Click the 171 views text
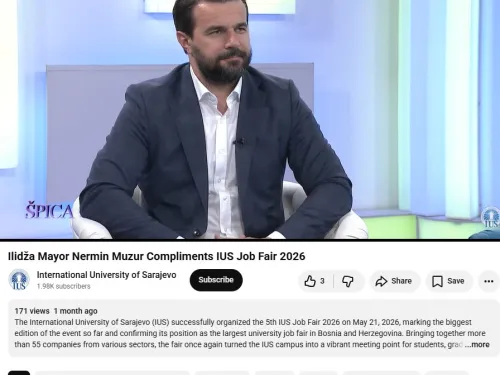The height and width of the screenshot is (375, 500). point(32,311)
